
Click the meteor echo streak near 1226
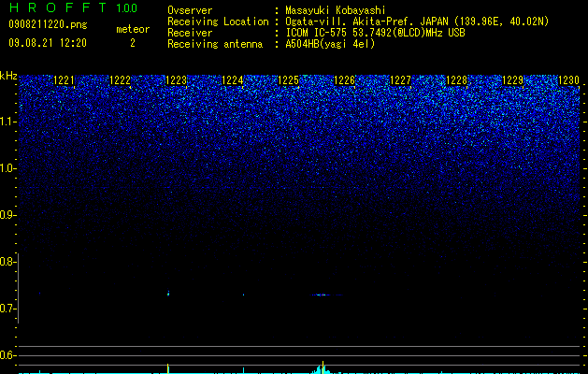tap(326, 295)
